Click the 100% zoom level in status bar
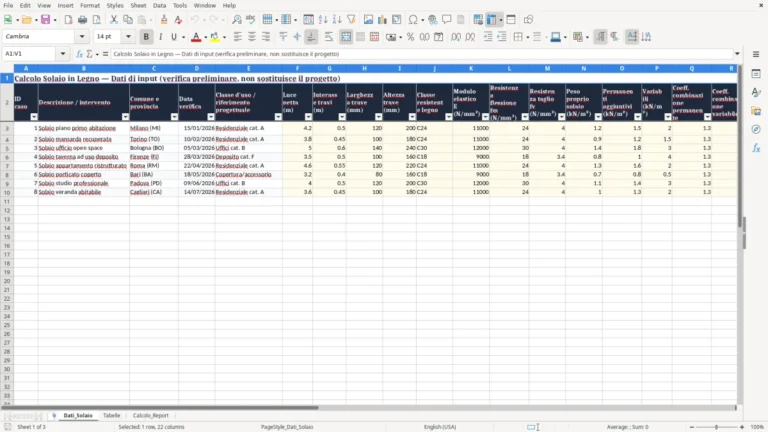 757,427
